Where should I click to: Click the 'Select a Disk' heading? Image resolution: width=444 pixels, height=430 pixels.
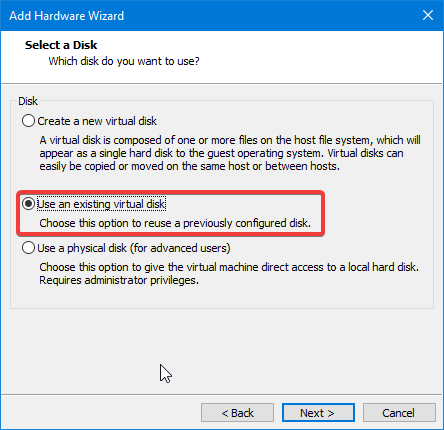pos(61,45)
